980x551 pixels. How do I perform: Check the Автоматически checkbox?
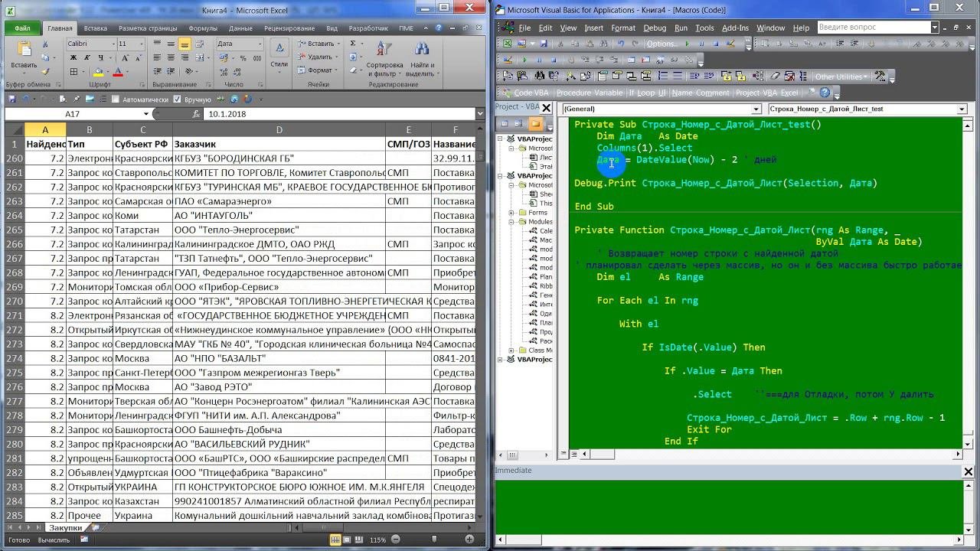116,99
